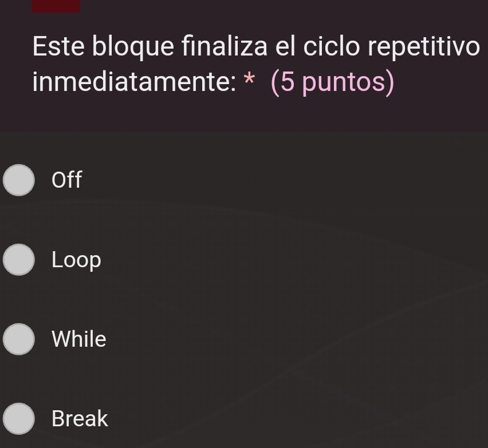Click the digit "5" in points text
This screenshot has height=448, width=488.
(288, 83)
